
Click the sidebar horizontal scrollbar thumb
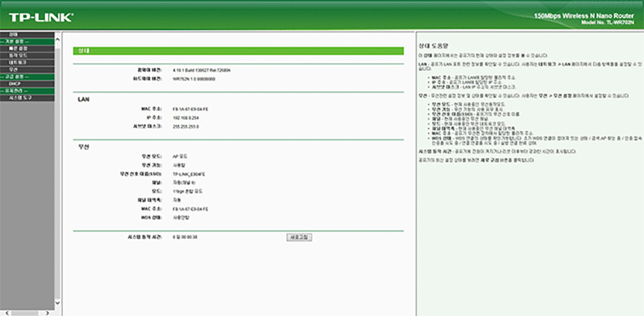(x=24, y=313)
